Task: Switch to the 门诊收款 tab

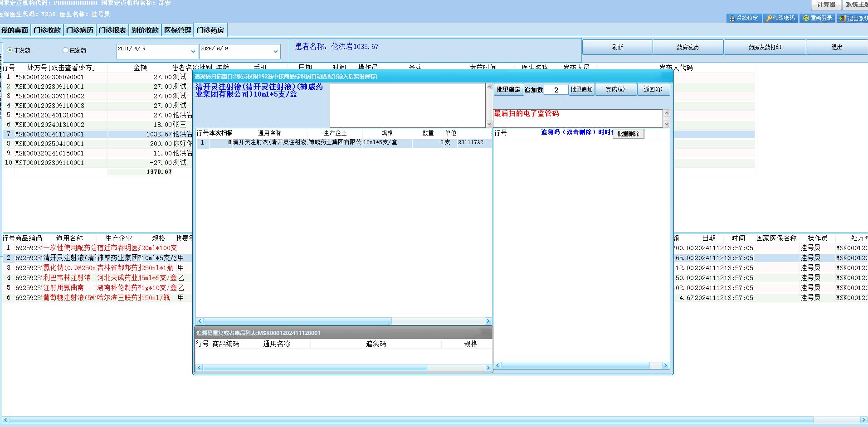Action: 47,30
